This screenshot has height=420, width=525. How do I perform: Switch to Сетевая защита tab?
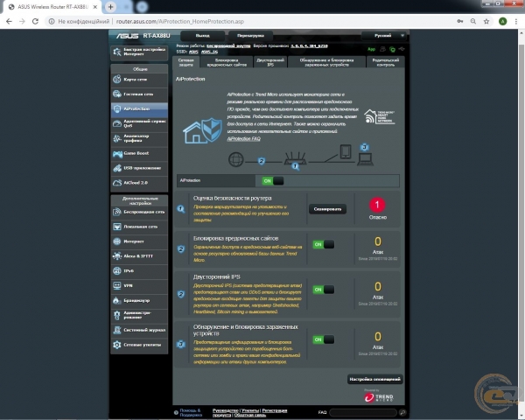(x=185, y=62)
